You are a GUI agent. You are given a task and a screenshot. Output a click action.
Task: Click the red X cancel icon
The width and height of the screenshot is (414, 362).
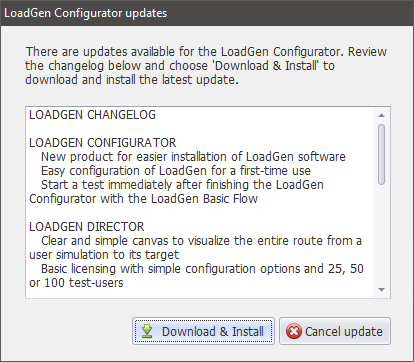(294, 331)
